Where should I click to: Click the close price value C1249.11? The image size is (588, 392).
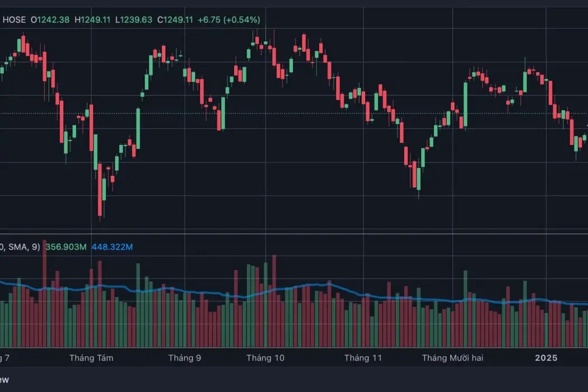pyautogui.click(x=175, y=20)
